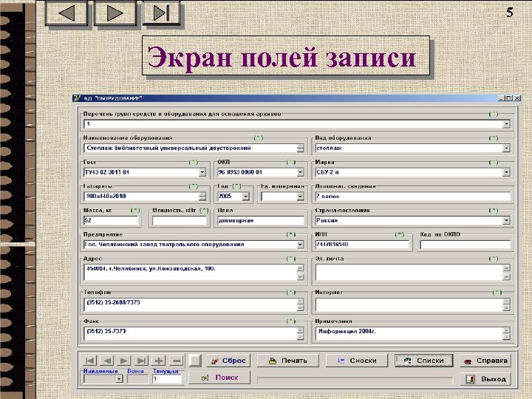Go to previous slide arrow button
The width and height of the screenshot is (532, 399).
(66, 13)
